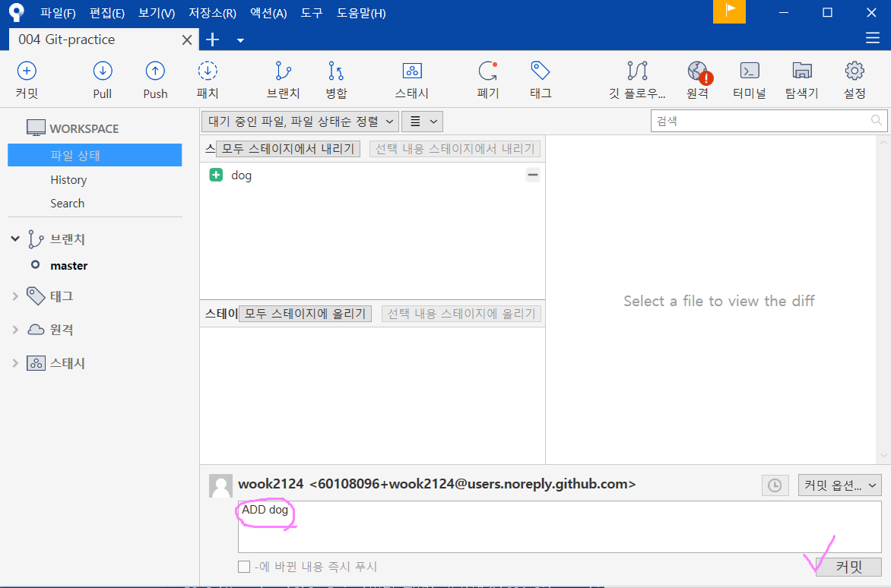Unstage dog file with minus icon
891x588 pixels.
point(532,175)
